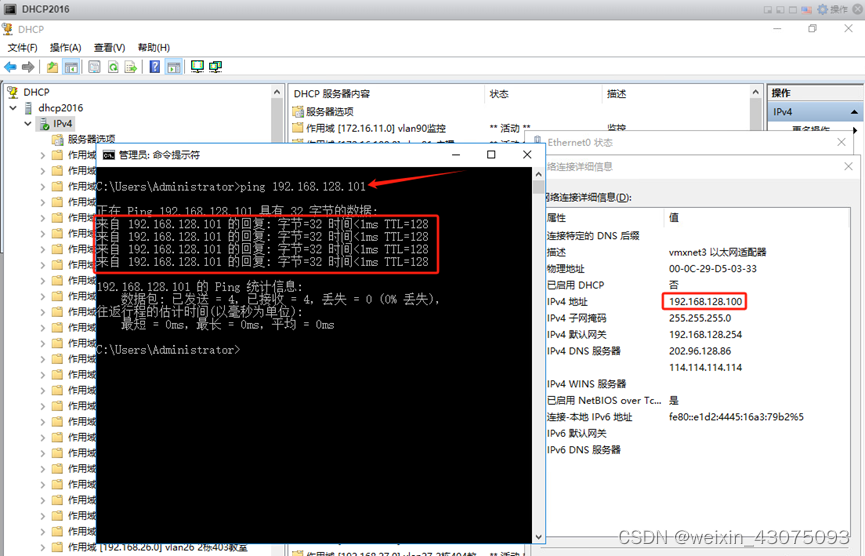Click the Properties icon left of Refresh

(94, 67)
